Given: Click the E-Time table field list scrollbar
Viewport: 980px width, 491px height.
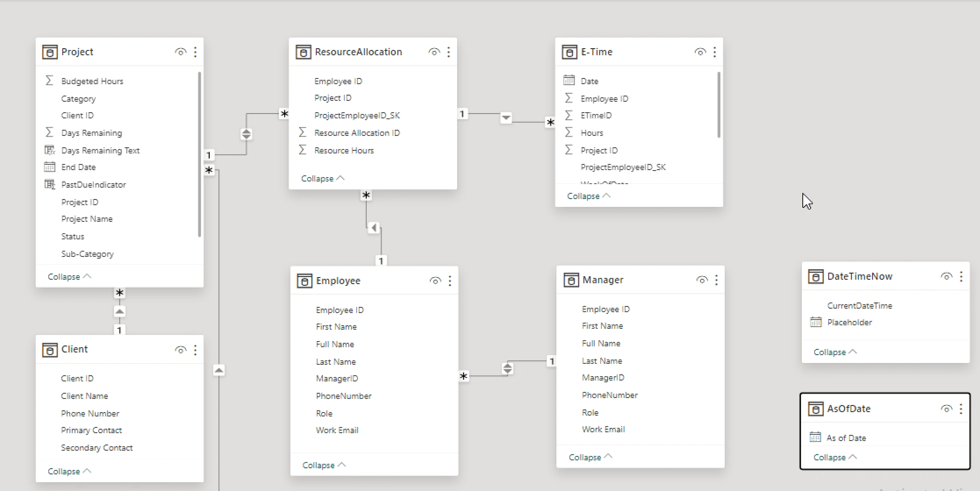Looking at the screenshot, I should pos(719,105).
